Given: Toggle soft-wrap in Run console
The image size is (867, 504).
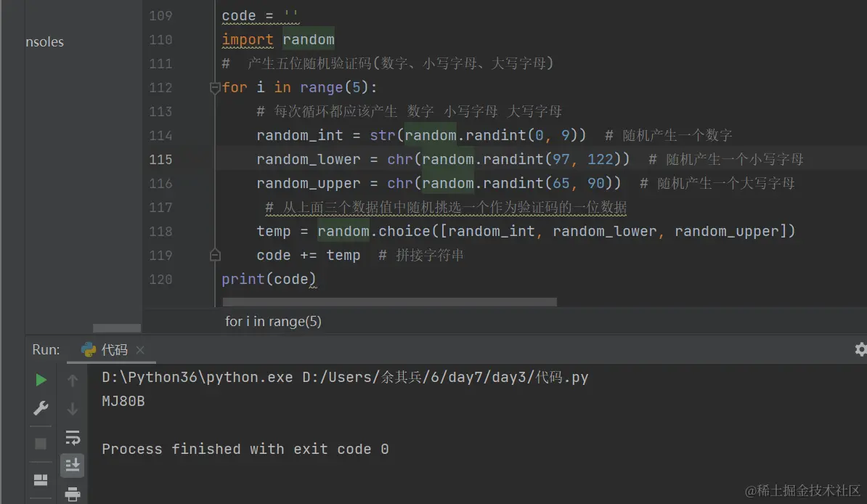Looking at the screenshot, I should coord(73,438).
